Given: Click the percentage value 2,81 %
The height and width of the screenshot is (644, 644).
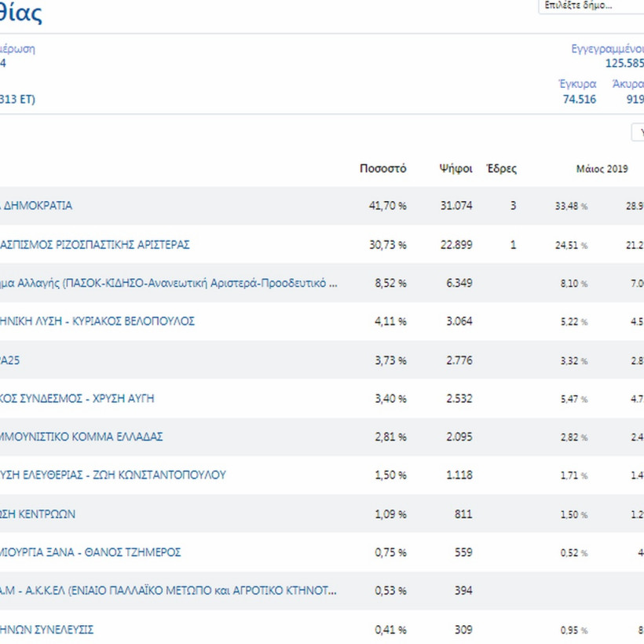Looking at the screenshot, I should (x=390, y=437).
